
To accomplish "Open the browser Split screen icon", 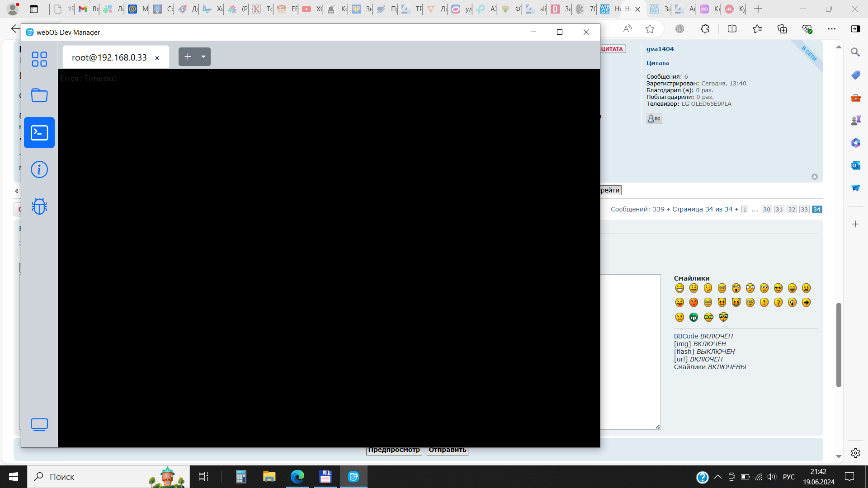I will click(732, 29).
